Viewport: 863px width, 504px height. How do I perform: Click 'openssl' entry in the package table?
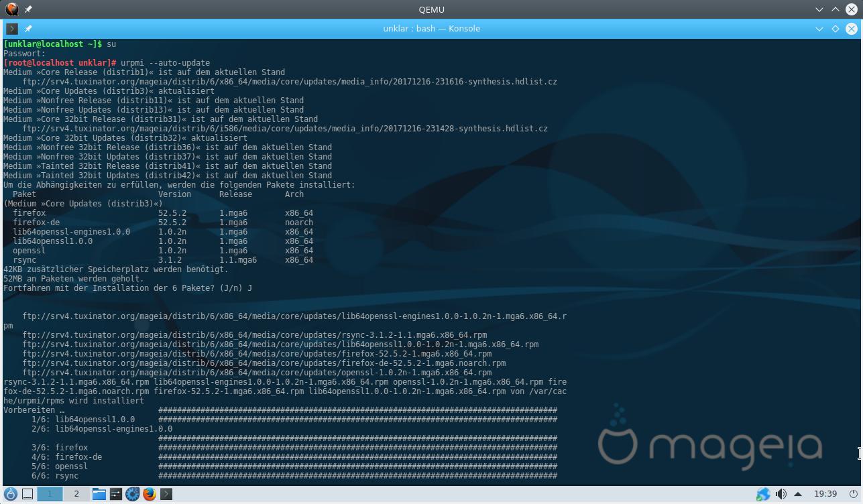click(x=30, y=251)
